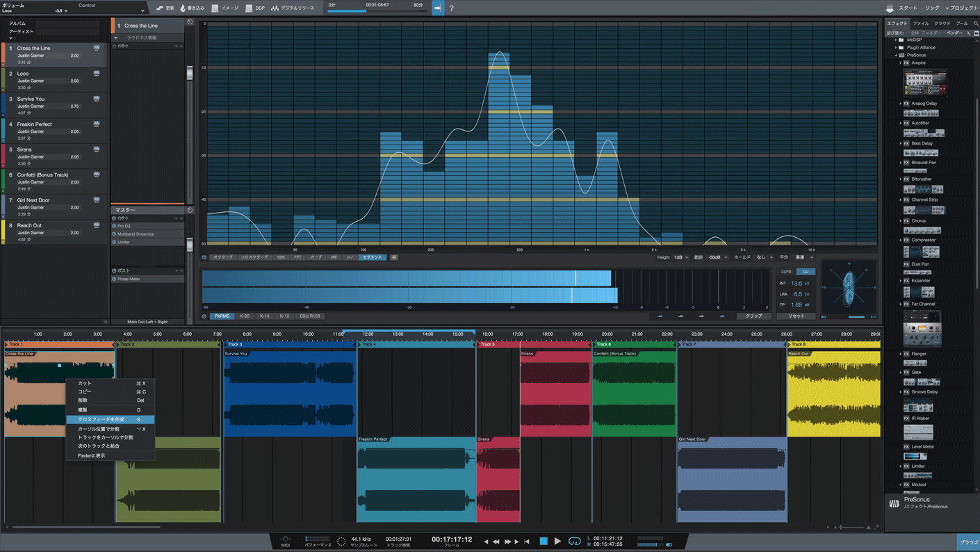
Task: Click the return to zero button
Action: coord(527,541)
